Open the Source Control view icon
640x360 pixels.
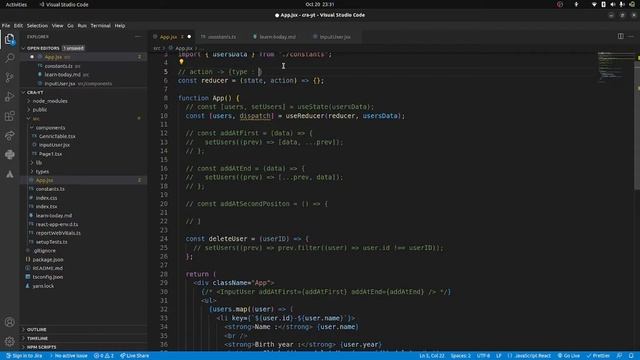pos(9,77)
